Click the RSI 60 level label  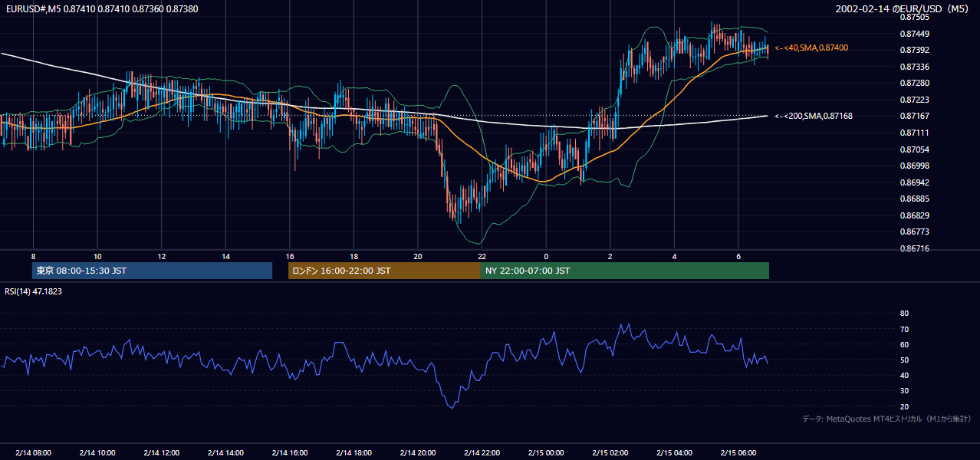point(904,344)
